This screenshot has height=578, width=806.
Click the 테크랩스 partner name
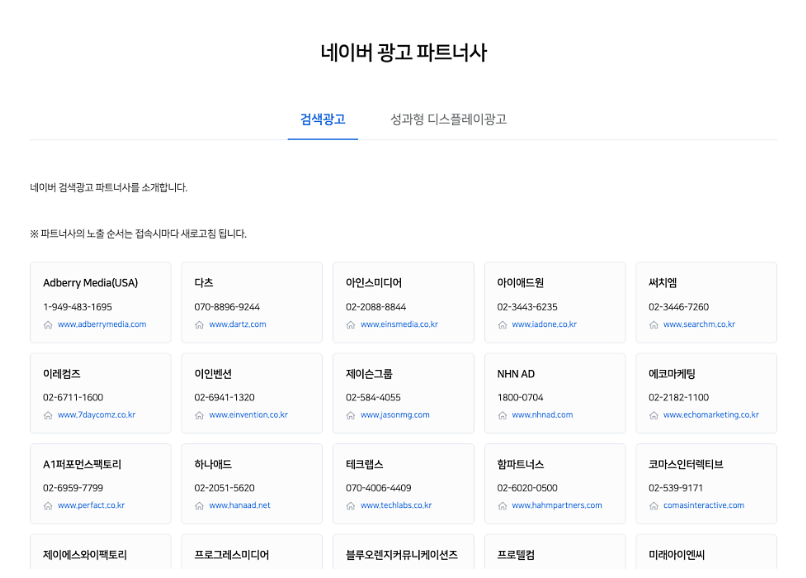(364, 464)
